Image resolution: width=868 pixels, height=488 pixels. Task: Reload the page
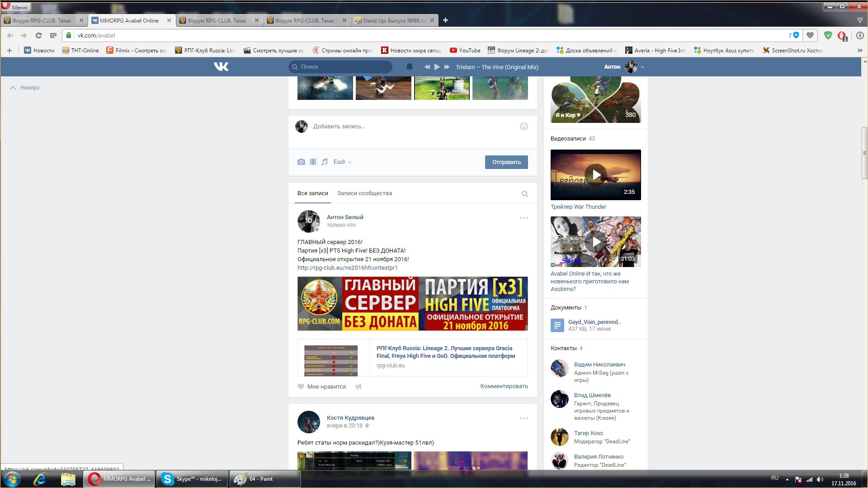tap(38, 35)
